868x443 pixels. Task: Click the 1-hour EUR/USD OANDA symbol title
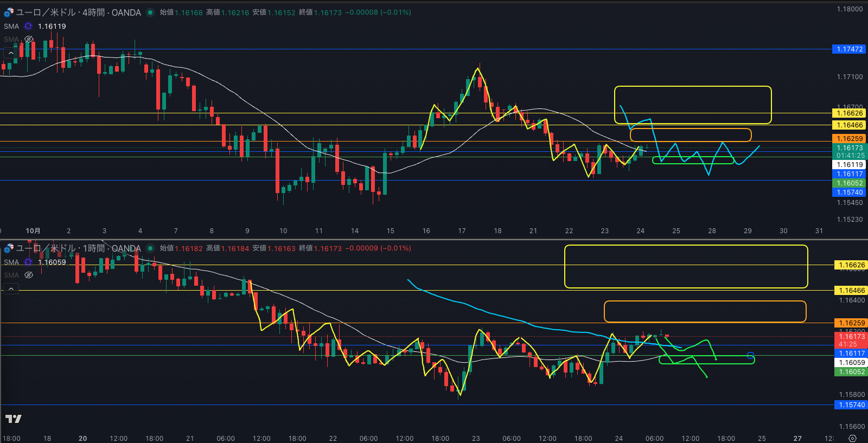(x=79, y=248)
